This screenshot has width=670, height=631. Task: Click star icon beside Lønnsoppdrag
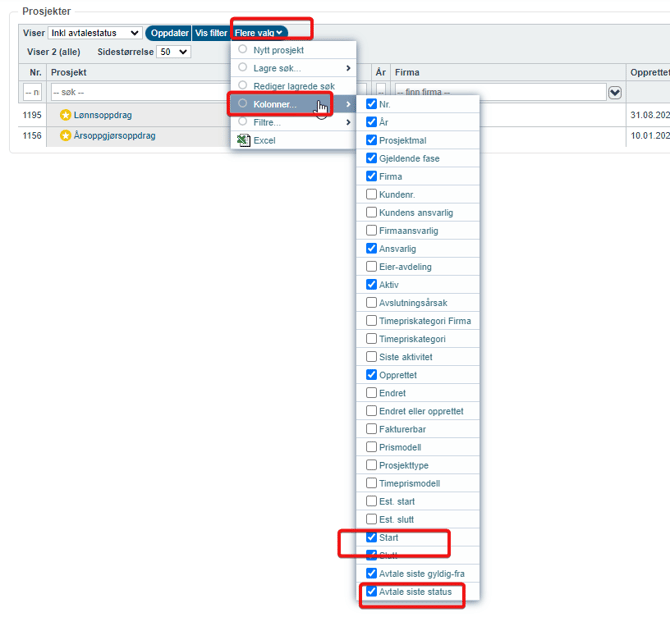(x=66, y=116)
